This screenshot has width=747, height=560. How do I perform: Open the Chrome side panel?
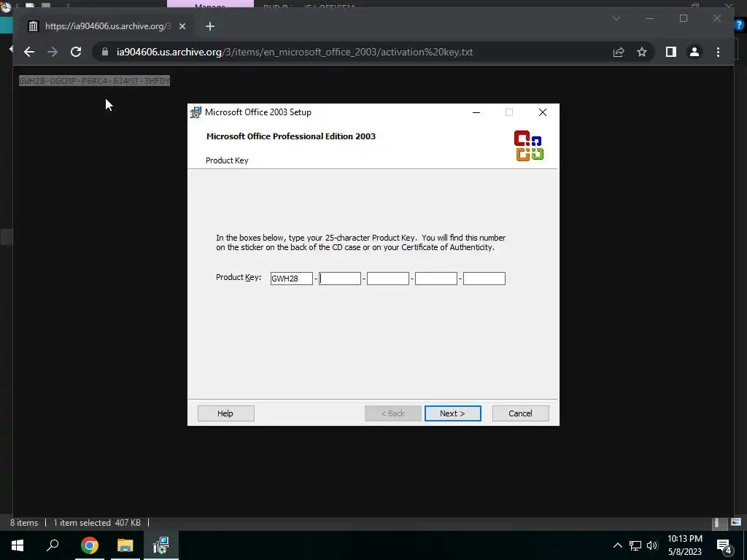click(671, 52)
